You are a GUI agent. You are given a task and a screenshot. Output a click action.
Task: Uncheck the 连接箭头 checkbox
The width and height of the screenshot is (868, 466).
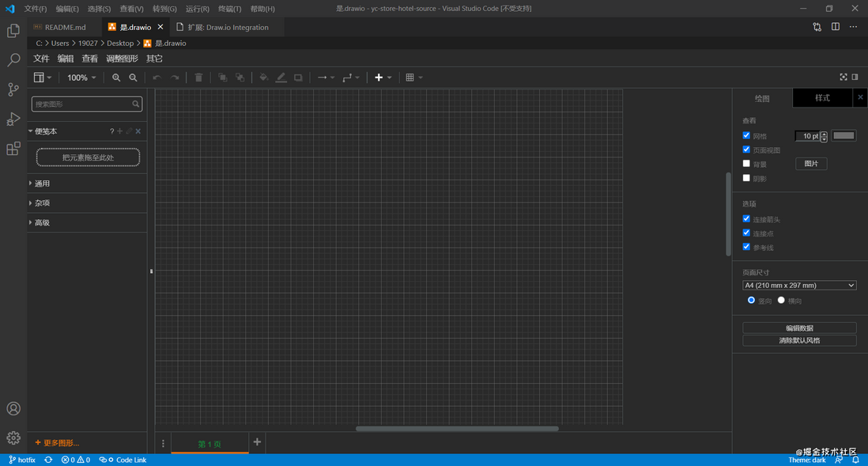point(746,219)
